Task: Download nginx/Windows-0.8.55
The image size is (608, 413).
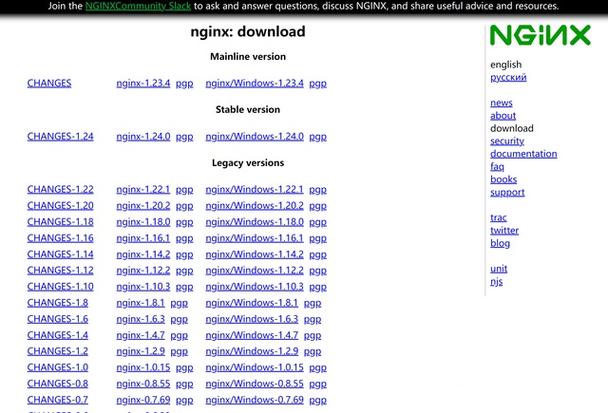Action: 254,384
